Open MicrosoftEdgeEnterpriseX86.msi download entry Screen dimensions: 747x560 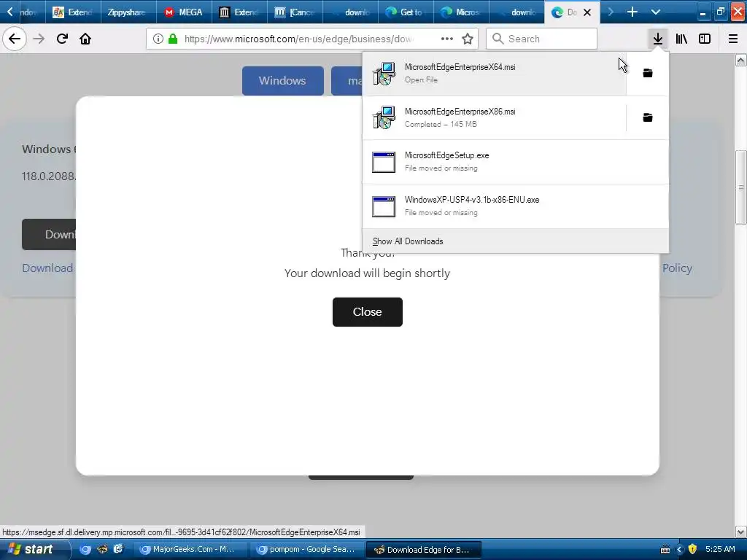pyautogui.click(x=494, y=117)
